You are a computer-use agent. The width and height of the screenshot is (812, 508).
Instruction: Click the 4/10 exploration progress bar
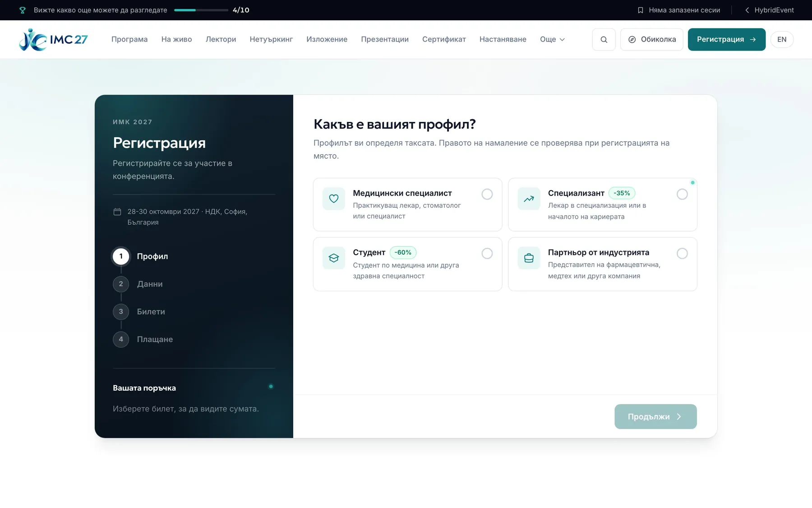click(201, 10)
